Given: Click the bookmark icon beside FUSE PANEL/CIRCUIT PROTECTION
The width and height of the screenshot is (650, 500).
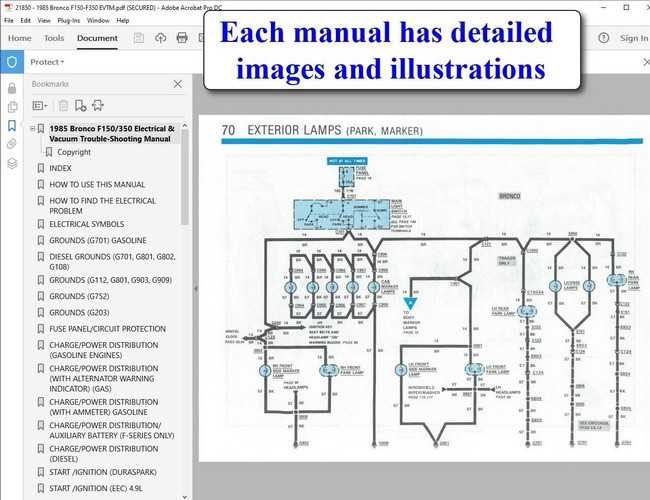Looking at the screenshot, I should click(x=41, y=329).
